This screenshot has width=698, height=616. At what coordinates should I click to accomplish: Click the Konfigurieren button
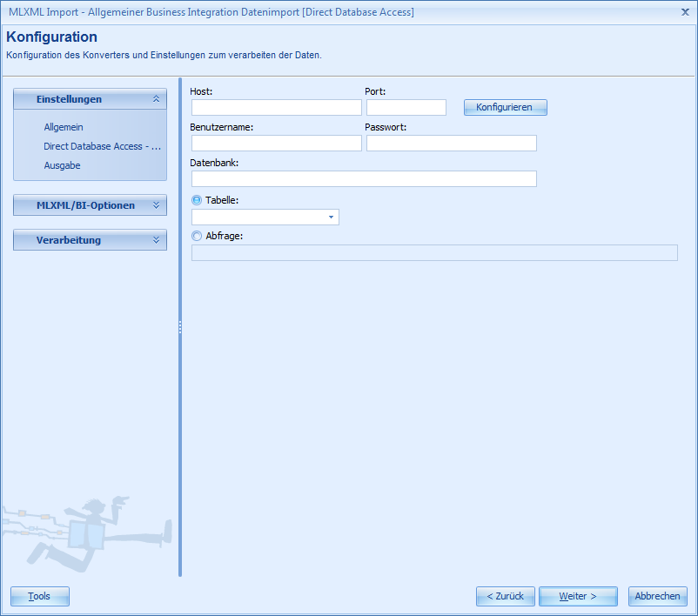point(505,107)
